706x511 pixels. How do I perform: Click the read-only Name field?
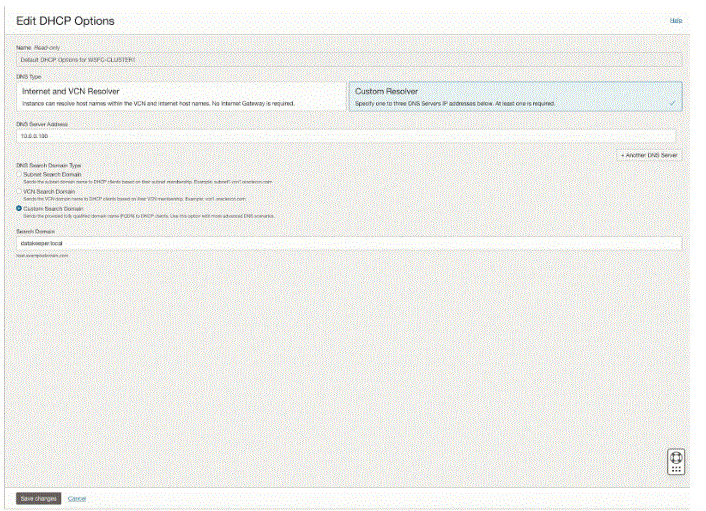point(349,60)
